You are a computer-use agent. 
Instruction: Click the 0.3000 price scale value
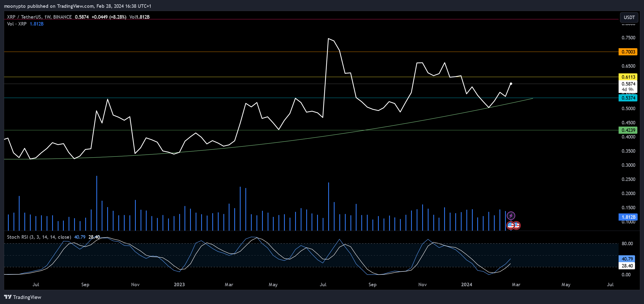coord(628,165)
